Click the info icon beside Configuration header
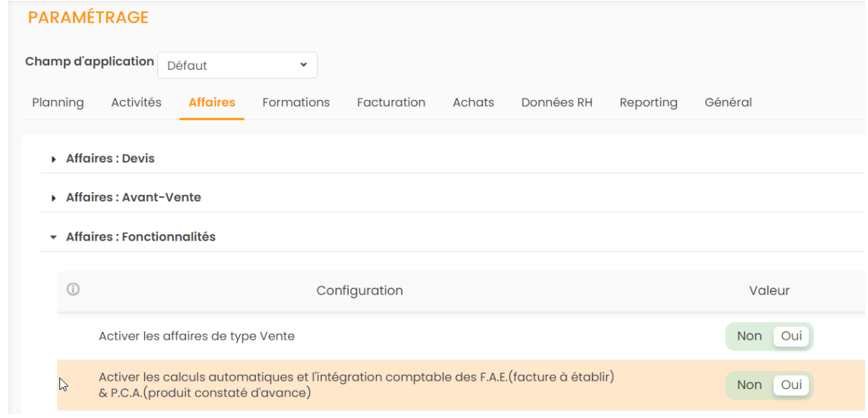This screenshot has width=868, height=418. pos(73,289)
